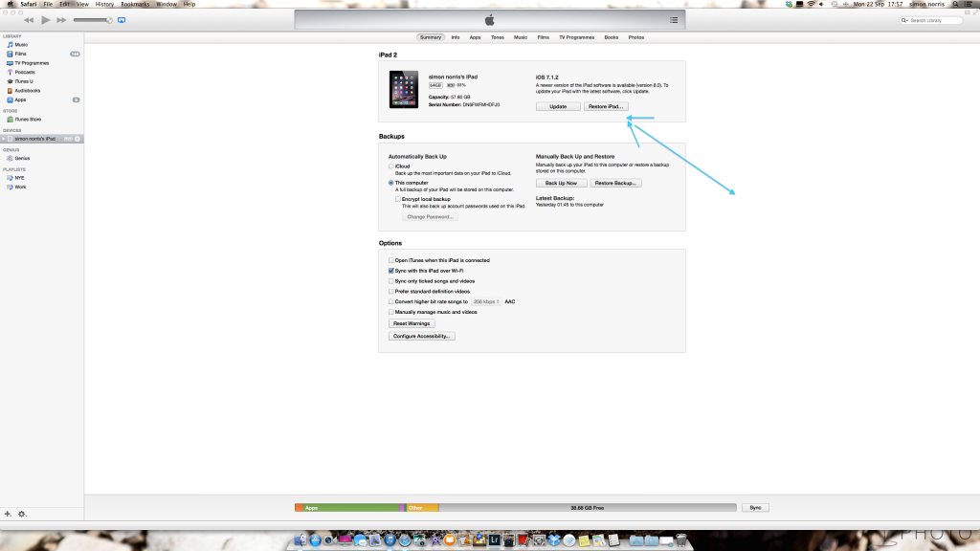
Task: Open the iTunes Store sidebar item
Action: 28,120
